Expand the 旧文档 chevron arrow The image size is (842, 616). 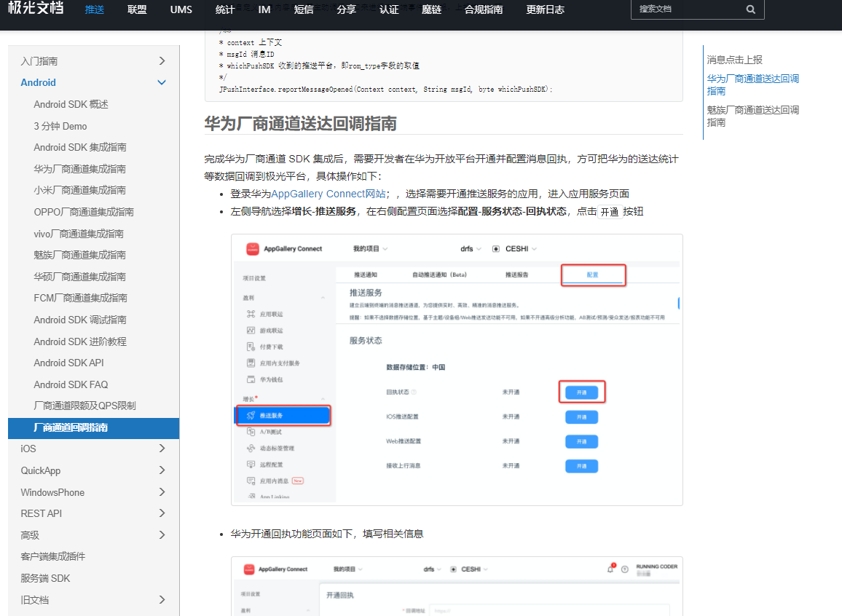[162, 600]
